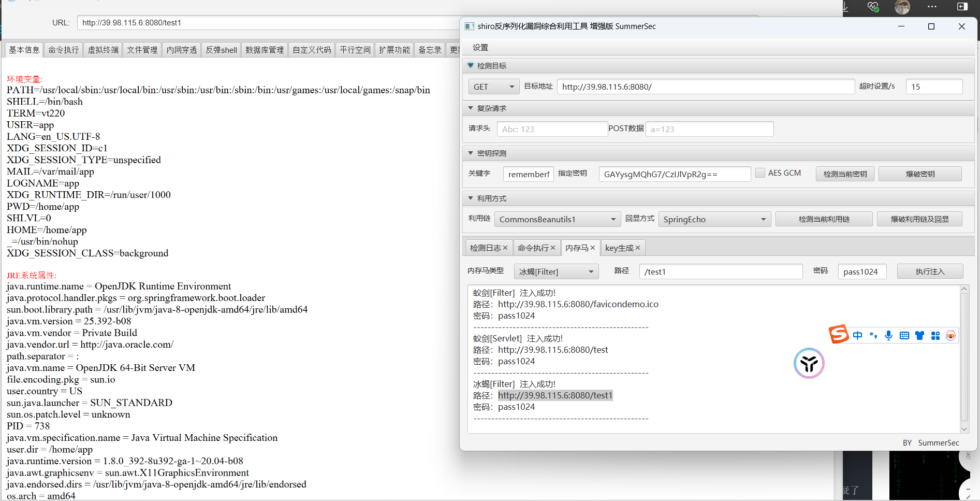Open the 设置 menu
980x501 pixels.
(480, 47)
